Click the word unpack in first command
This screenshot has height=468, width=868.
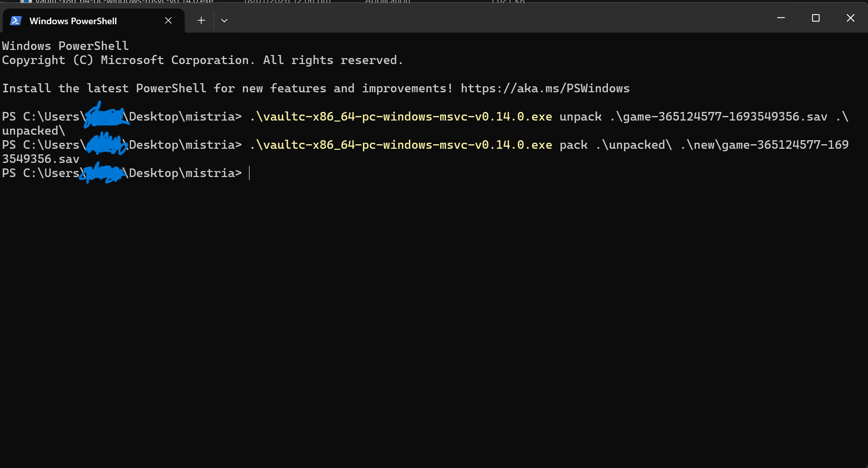[580, 117]
